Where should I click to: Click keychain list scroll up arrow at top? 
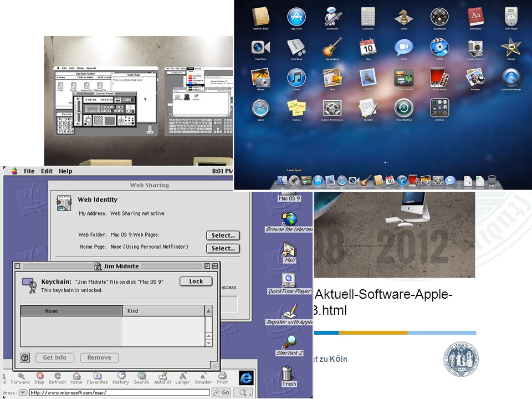209,310
